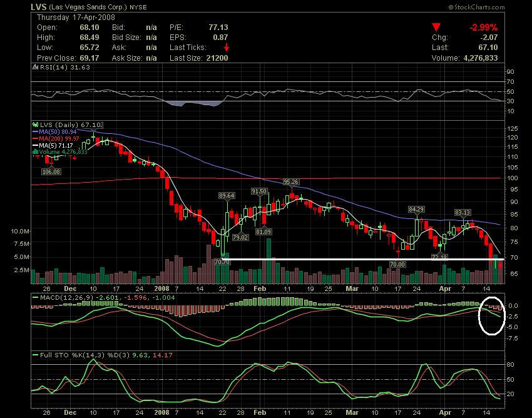Click the 'LVS (Daily) 67.10' chart label
This screenshot has width=532, height=418.
pyautogui.click(x=71, y=125)
